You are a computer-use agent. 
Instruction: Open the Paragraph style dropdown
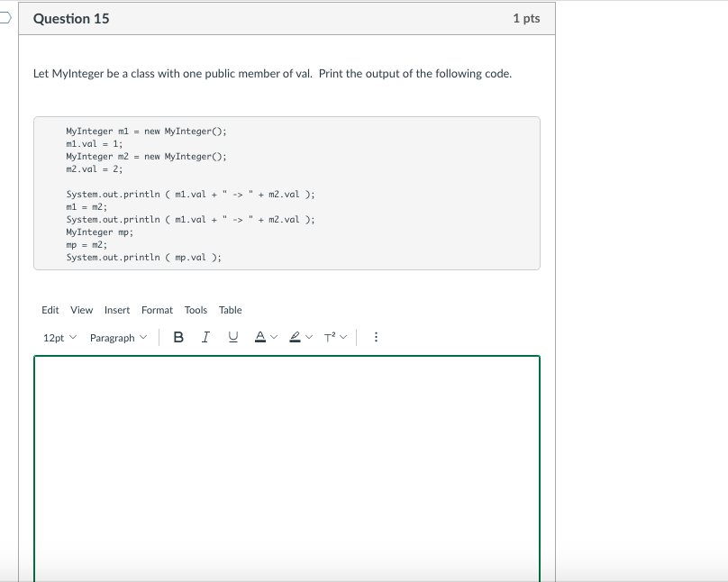coord(113,336)
